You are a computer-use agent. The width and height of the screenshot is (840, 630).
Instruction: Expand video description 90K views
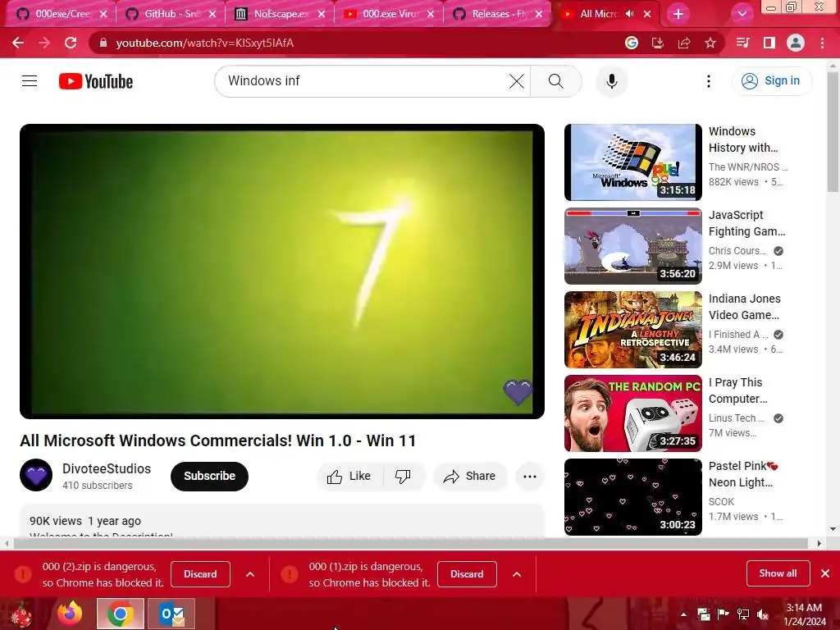point(282,521)
